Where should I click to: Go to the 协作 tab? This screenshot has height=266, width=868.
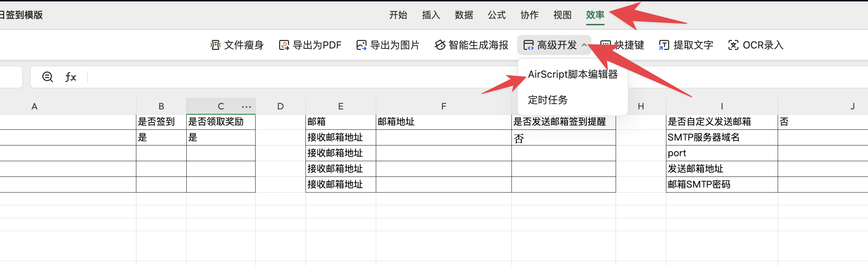529,15
